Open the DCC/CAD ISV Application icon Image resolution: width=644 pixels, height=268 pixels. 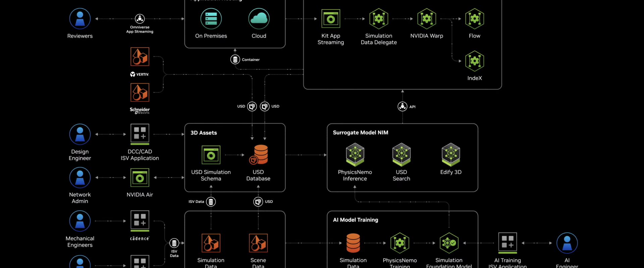coord(140,134)
